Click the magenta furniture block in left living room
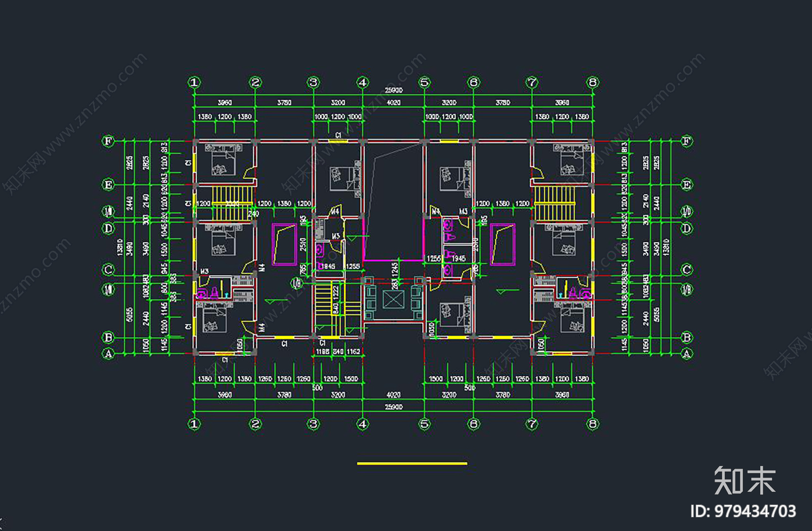Image resolution: width=812 pixels, height=531 pixels. click(284, 244)
